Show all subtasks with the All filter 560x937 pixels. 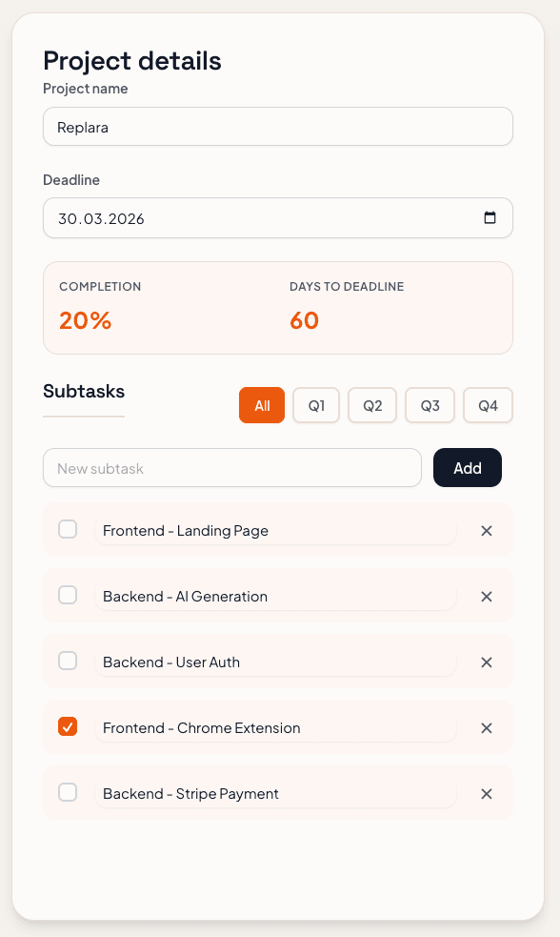click(x=261, y=404)
